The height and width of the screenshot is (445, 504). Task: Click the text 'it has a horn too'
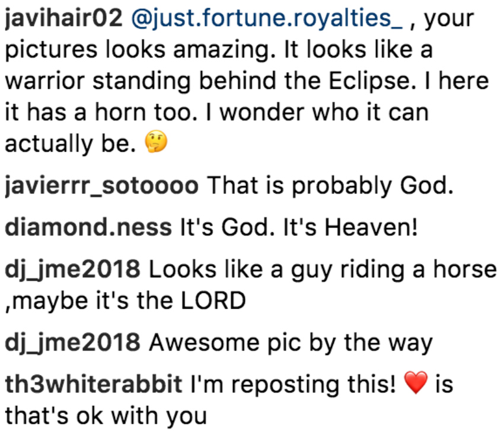[101, 113]
